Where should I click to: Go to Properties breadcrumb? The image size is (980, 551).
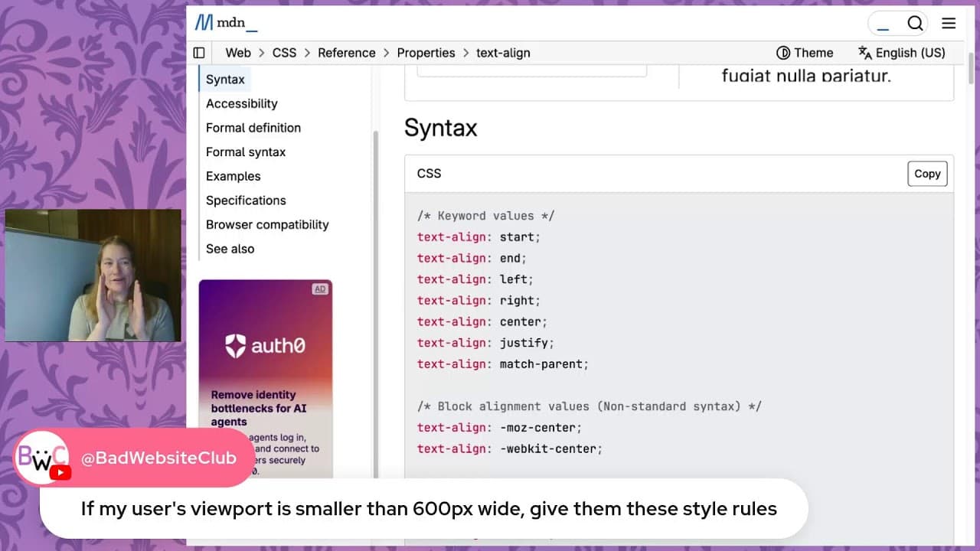click(x=426, y=53)
